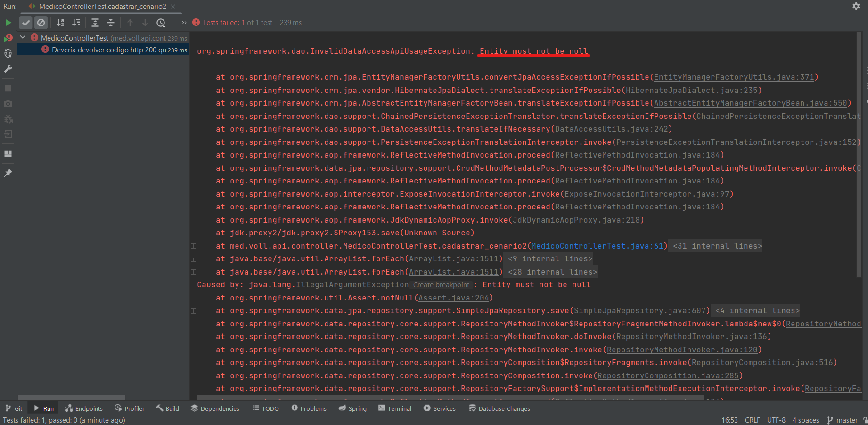Screen dimensions: 868x425
Task: Attach debugger bug-gear icon
Action: coord(8,119)
